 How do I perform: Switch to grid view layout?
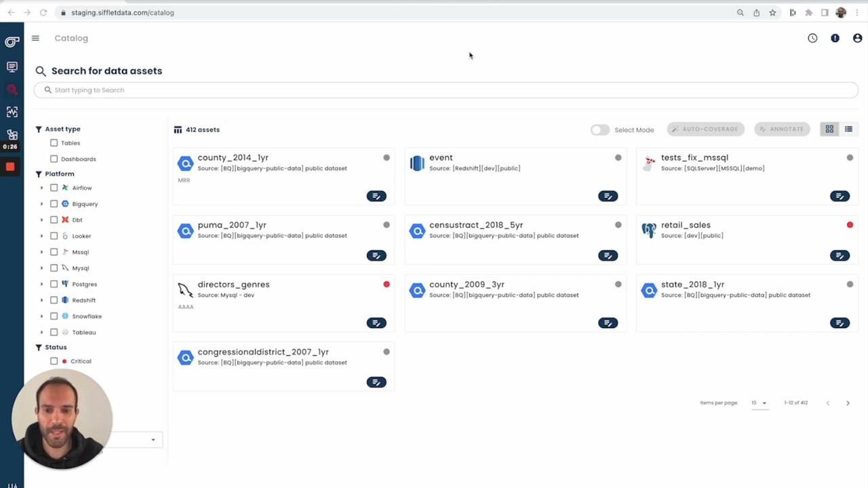pos(829,129)
